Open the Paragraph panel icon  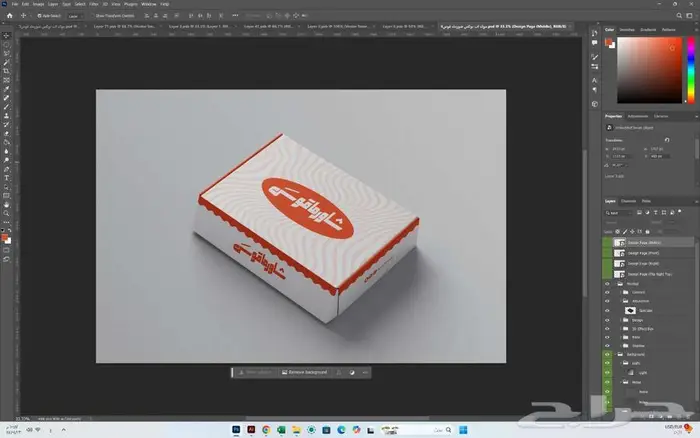594,90
